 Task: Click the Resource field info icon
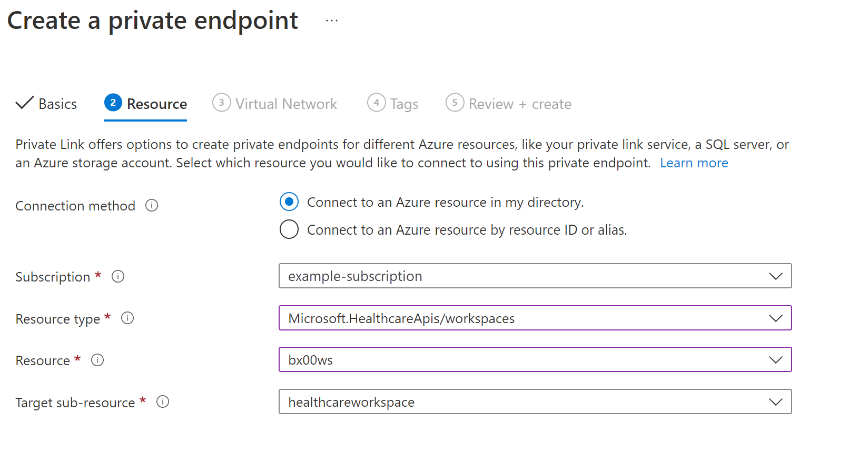[x=97, y=360]
